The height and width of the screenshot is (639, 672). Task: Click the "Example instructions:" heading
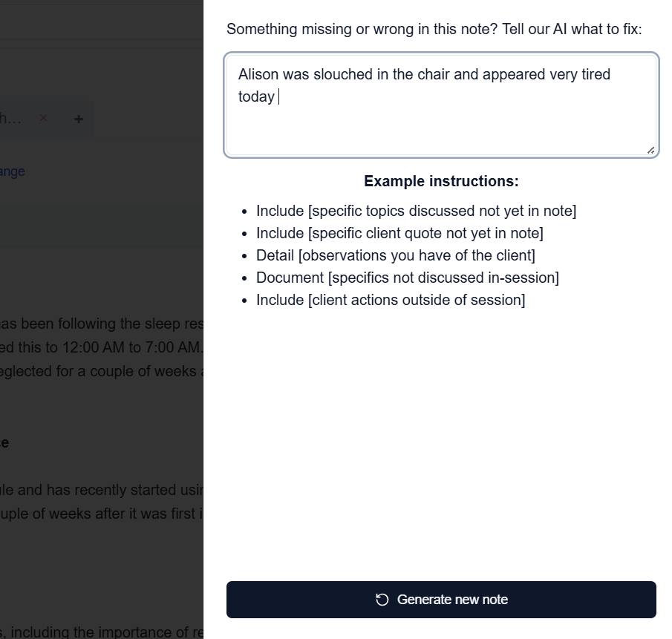click(441, 181)
